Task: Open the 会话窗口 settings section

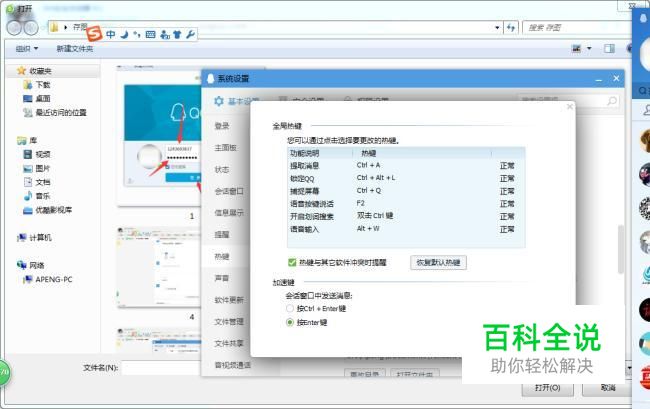Action: [229, 191]
